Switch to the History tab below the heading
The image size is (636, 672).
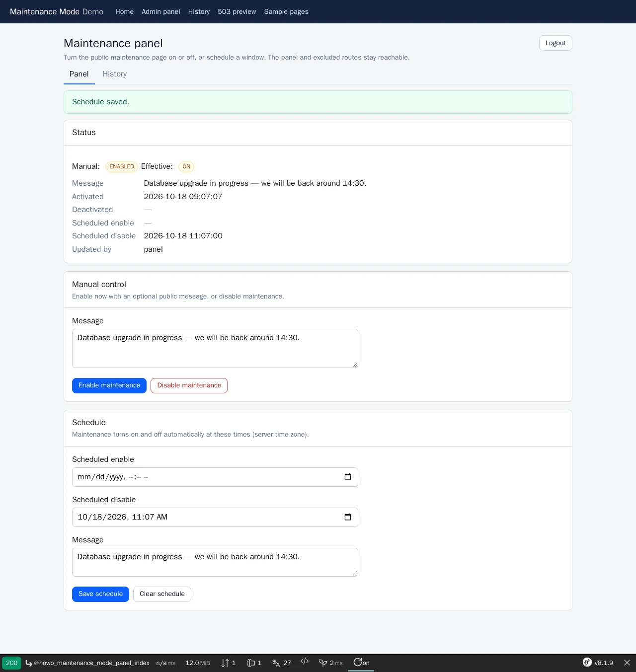click(115, 74)
